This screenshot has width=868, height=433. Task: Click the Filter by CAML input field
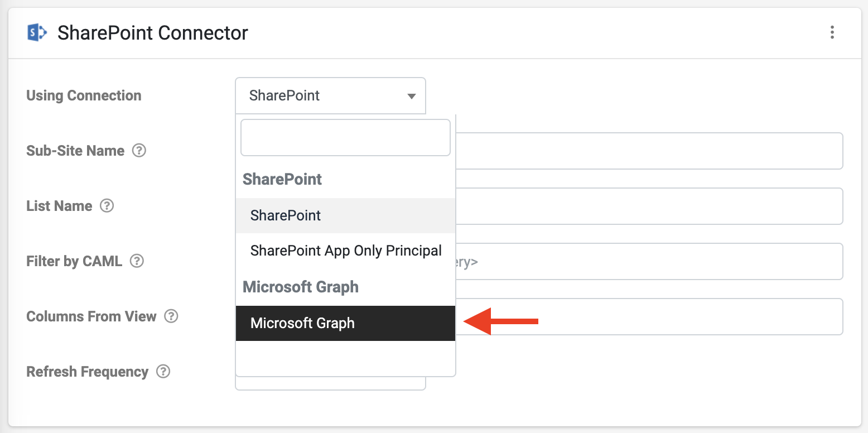[649, 261]
